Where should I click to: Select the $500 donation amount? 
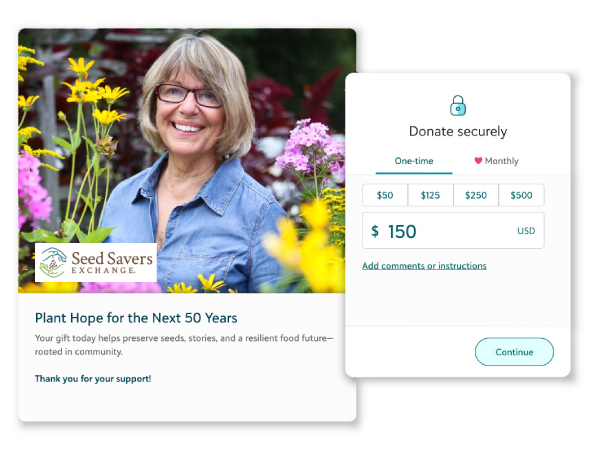click(521, 195)
